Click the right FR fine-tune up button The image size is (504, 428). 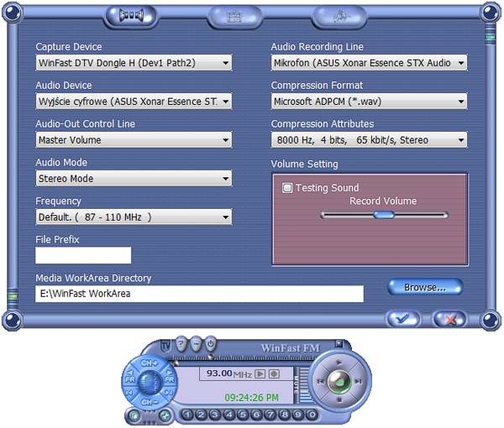coord(169,376)
